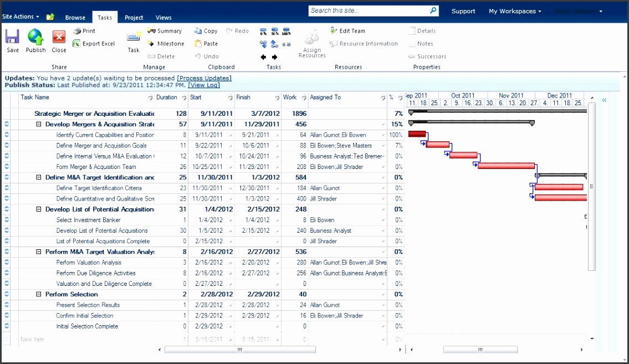Click the gantt chart horizontal scrollbar thumb
Viewport: 629px width, 364px height.
[480, 350]
